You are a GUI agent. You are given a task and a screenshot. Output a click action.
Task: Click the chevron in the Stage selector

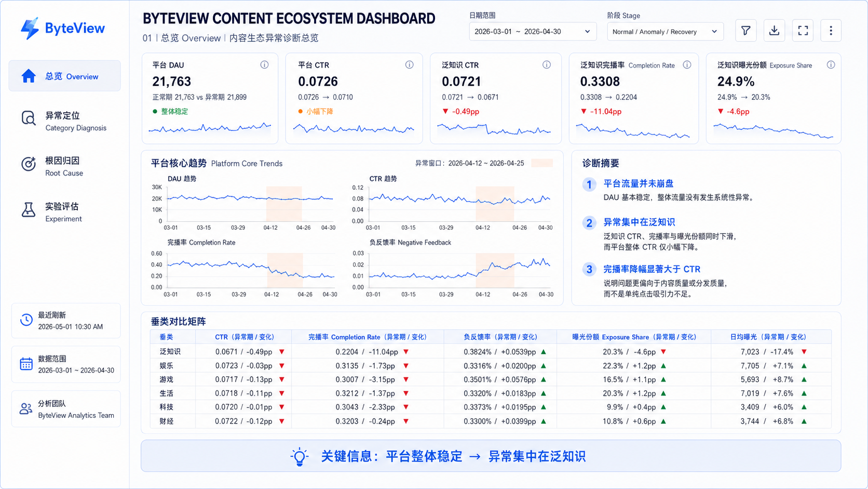coord(714,32)
